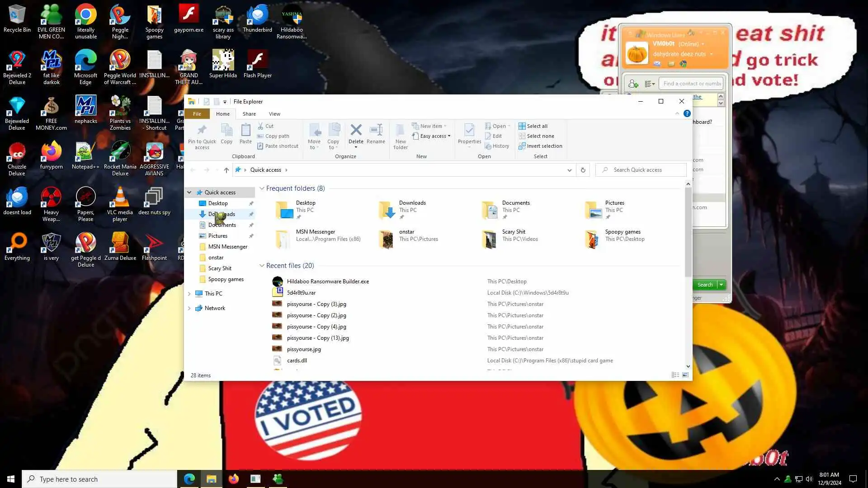Switch to the View ribbon tab
The image size is (868, 488).
pyautogui.click(x=274, y=114)
